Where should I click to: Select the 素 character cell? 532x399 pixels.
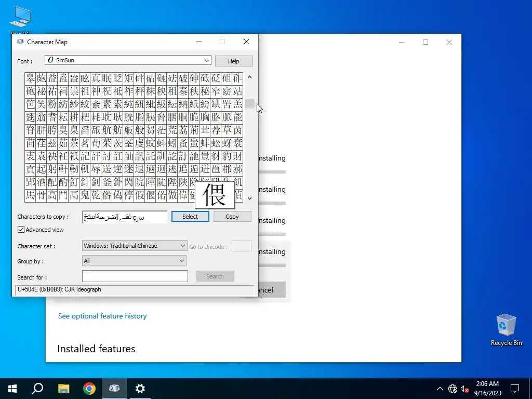(x=107, y=104)
